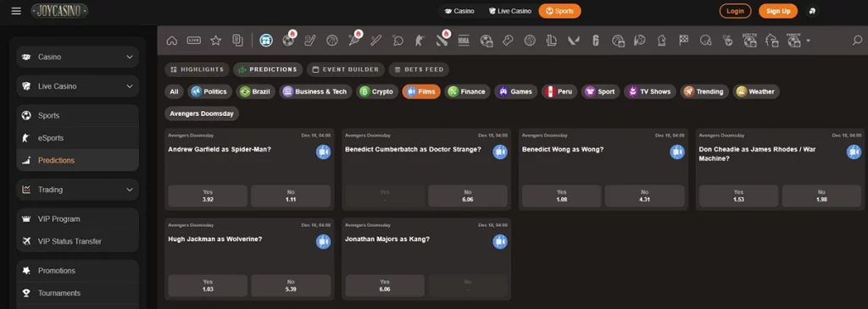Select the MMA sport icon
This screenshot has height=309, width=868.
coord(464,41)
